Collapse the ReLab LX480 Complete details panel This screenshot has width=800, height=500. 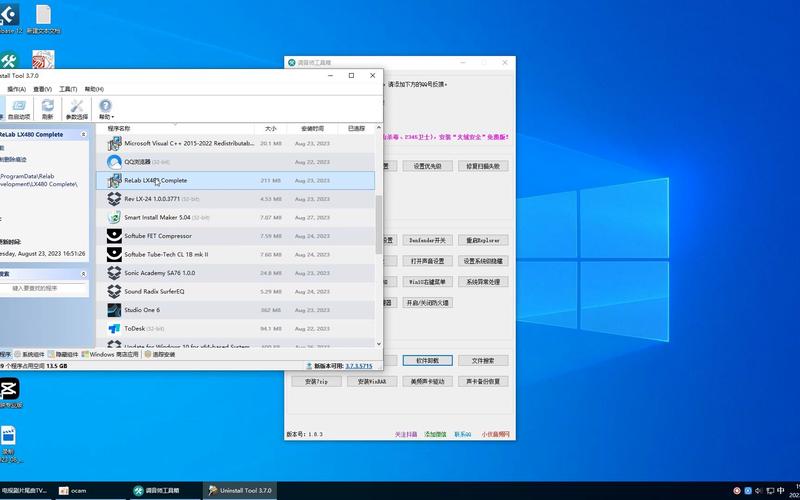(x=84, y=133)
